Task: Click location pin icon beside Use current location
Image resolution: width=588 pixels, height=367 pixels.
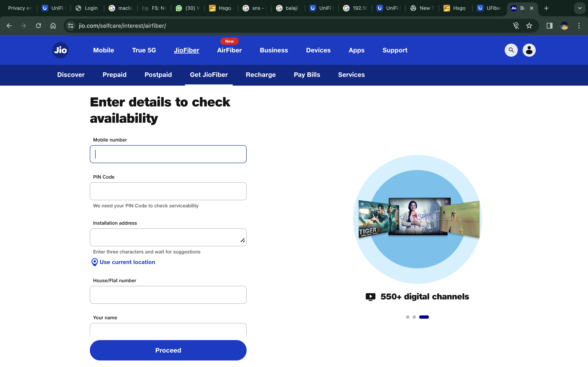Action: click(95, 262)
